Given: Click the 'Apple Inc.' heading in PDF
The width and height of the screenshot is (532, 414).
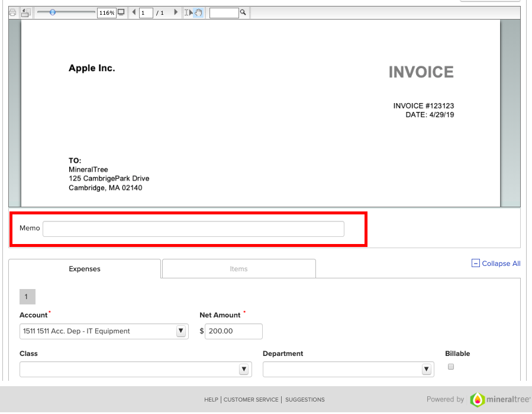Looking at the screenshot, I should pyautogui.click(x=92, y=68).
